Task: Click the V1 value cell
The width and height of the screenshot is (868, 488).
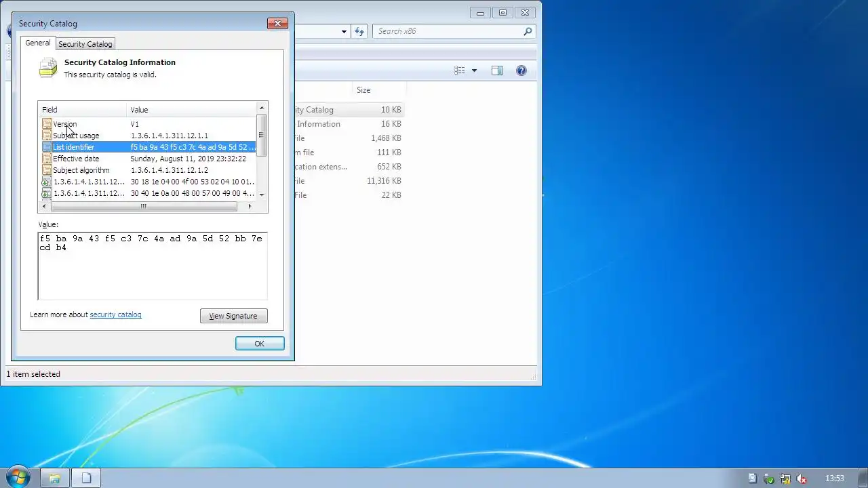Action: click(x=134, y=124)
